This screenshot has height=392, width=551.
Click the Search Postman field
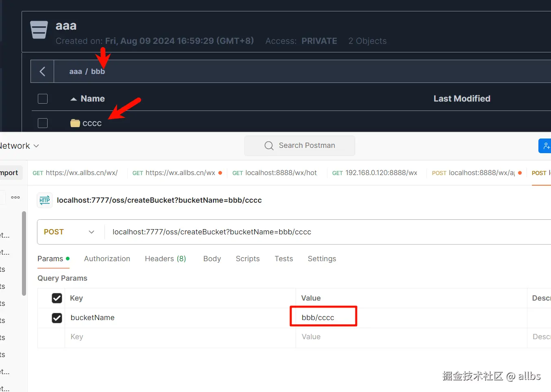click(300, 146)
